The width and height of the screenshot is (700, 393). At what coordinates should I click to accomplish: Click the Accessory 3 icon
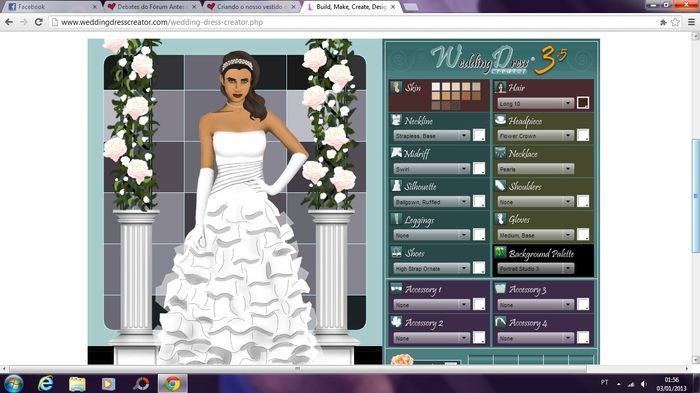coord(500,288)
